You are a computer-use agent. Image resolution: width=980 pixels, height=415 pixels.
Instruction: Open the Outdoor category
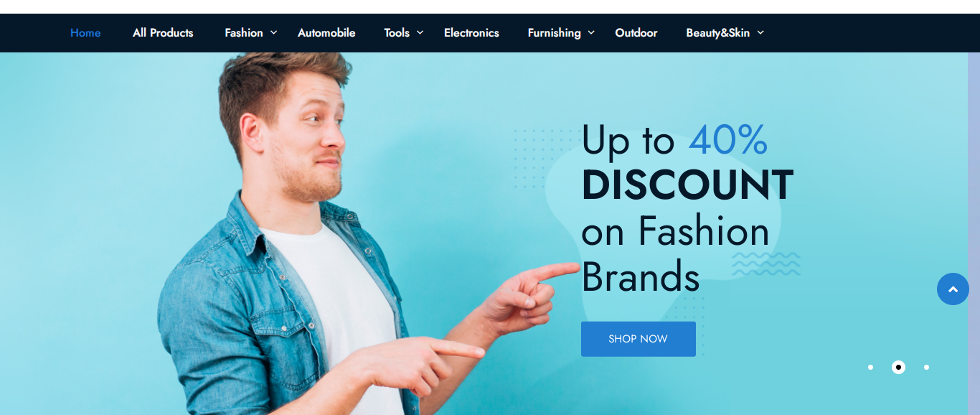[636, 32]
